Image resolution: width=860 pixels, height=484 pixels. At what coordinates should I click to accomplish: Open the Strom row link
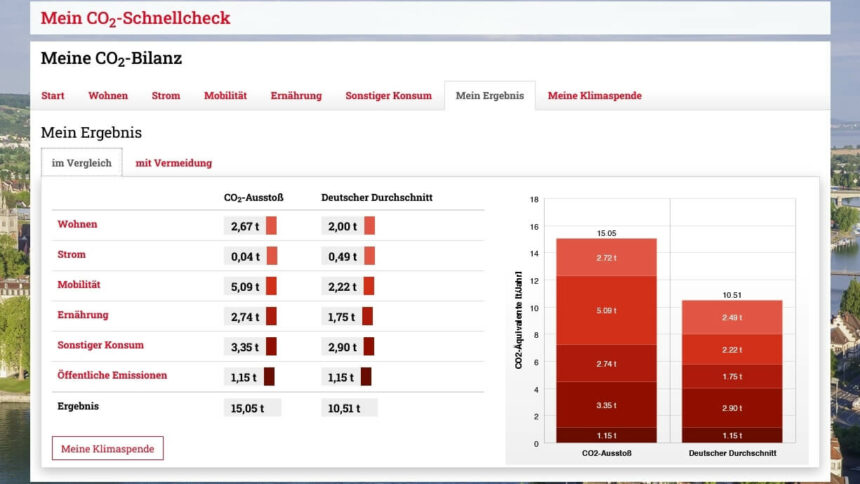pyautogui.click(x=71, y=254)
